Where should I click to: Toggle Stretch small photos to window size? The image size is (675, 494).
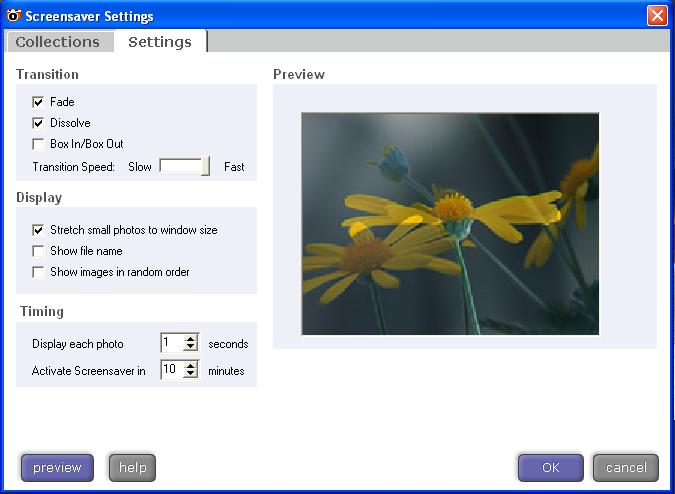[38, 230]
